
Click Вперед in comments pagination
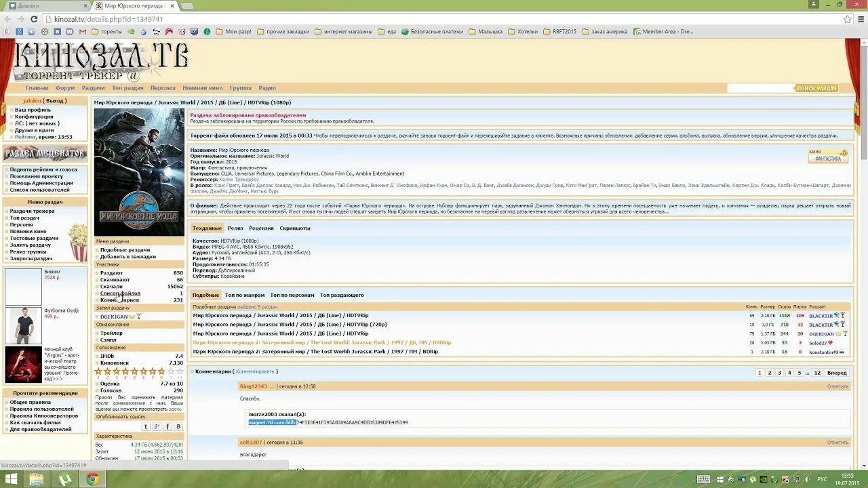(837, 373)
